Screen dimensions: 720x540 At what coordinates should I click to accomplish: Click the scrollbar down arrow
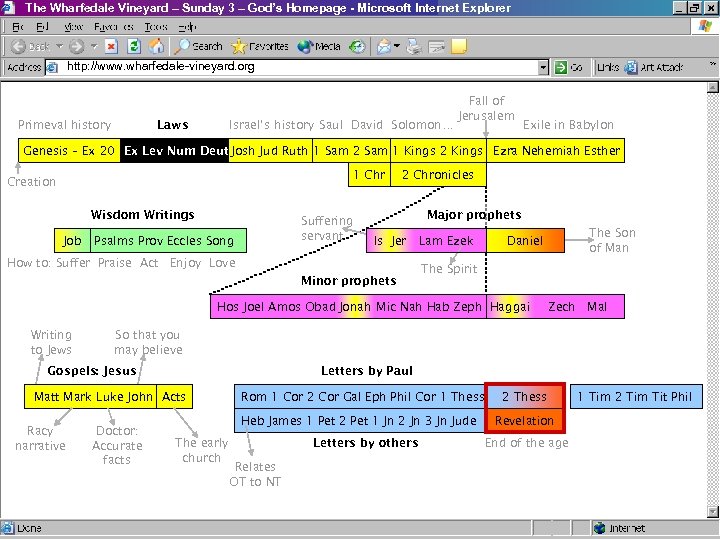coord(713,511)
